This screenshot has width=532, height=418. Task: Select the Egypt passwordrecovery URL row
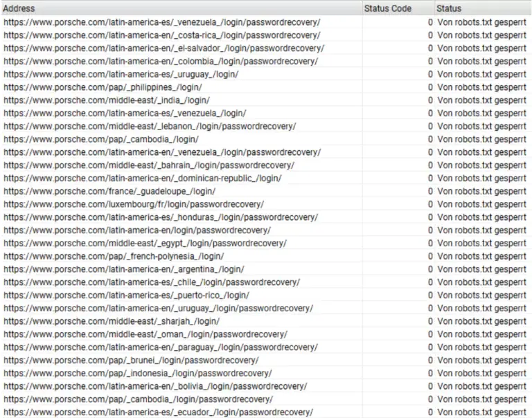pyautogui.click(x=145, y=243)
